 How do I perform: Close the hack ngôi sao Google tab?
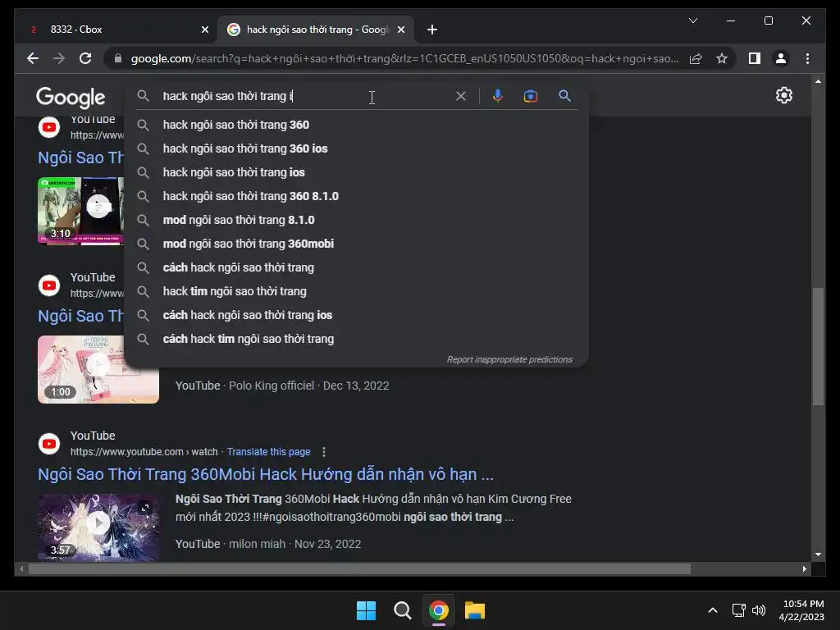click(400, 30)
